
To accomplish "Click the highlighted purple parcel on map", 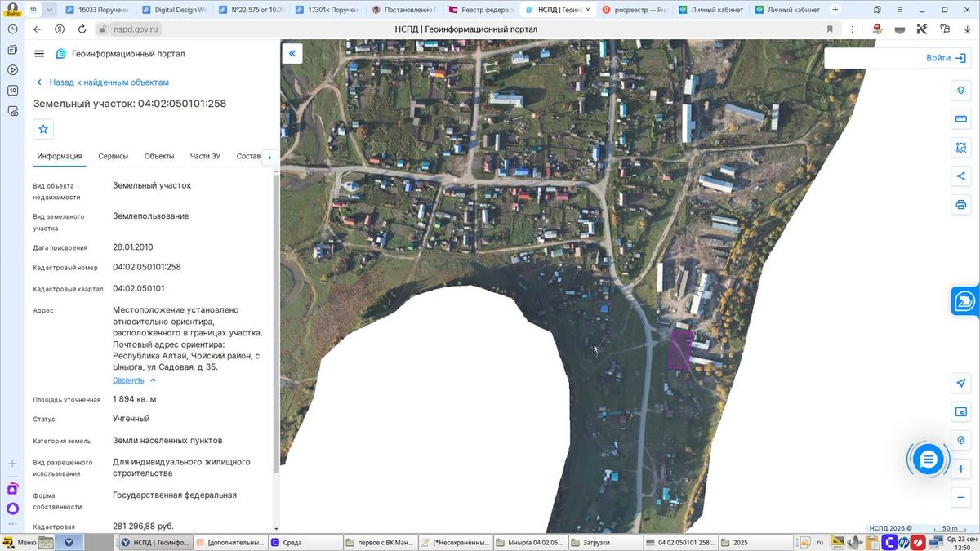I will tap(679, 349).
